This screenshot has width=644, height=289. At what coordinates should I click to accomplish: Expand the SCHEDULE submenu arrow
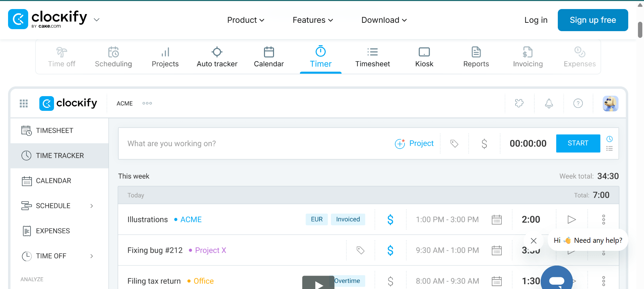92,206
